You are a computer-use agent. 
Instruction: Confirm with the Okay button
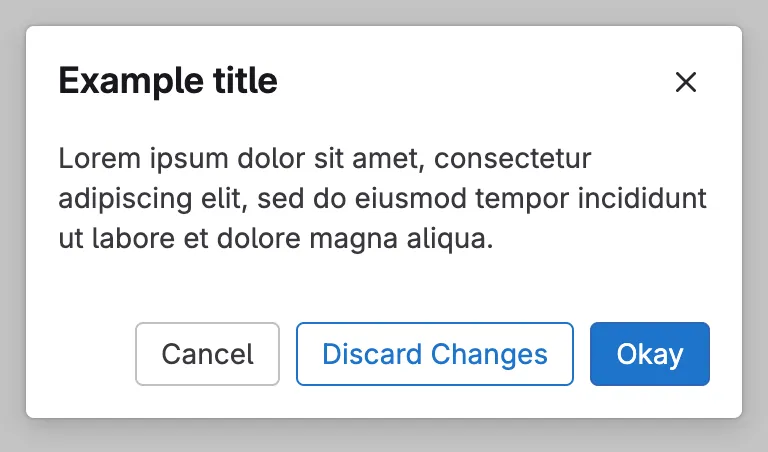point(649,354)
